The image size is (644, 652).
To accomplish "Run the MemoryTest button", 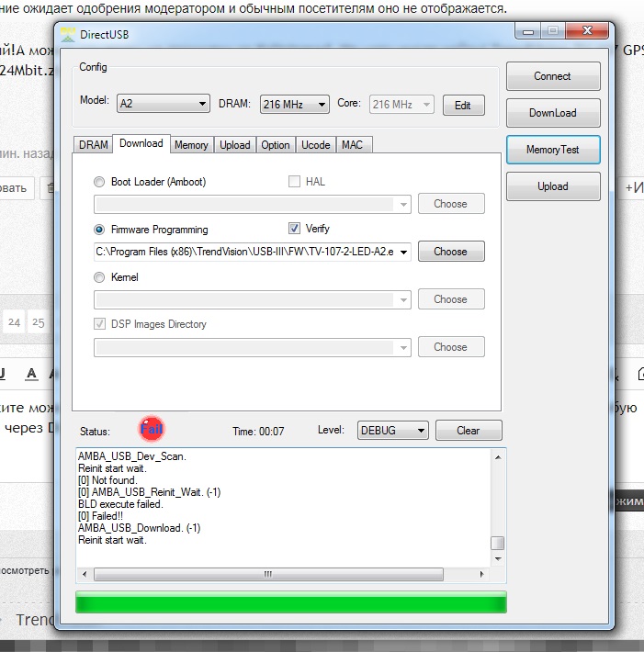I will [552, 150].
